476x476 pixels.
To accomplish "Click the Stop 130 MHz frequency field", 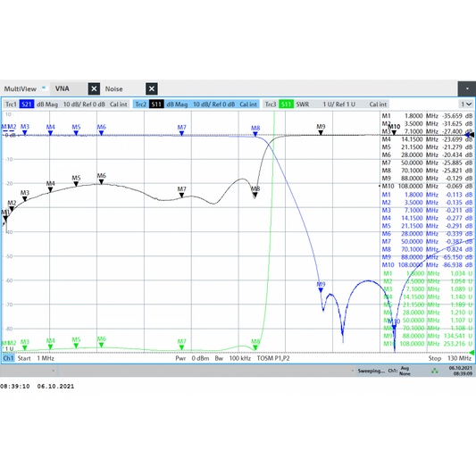I will (449, 358).
